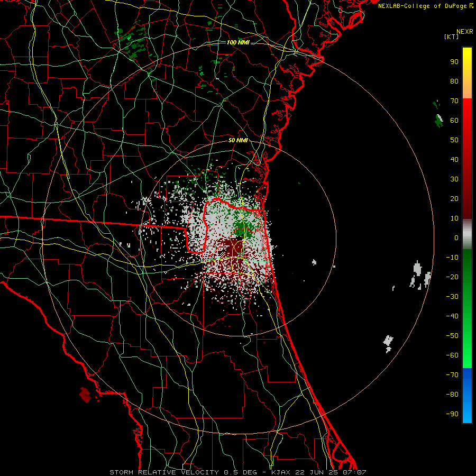This screenshot has width=476, height=476.
Task: Click the 60 value on the velocity scale
Action: (x=454, y=120)
